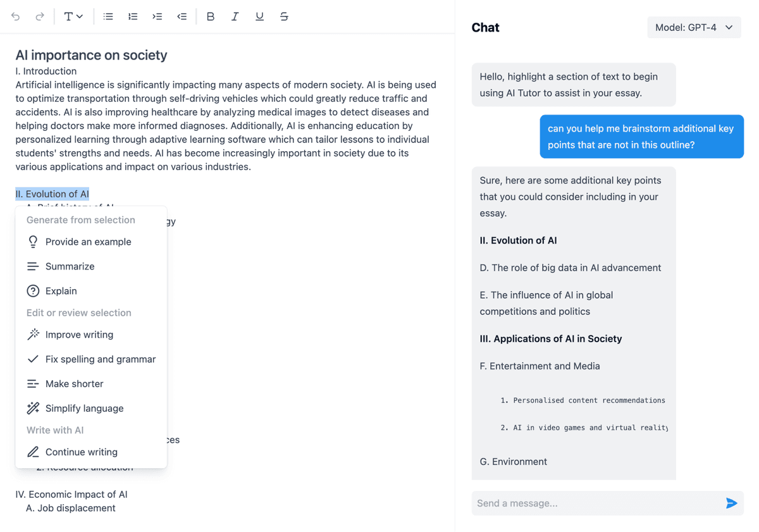Viewport: 759px width, 532px height.
Task: Click the Undo icon in the toolbar
Action: pyautogui.click(x=16, y=16)
